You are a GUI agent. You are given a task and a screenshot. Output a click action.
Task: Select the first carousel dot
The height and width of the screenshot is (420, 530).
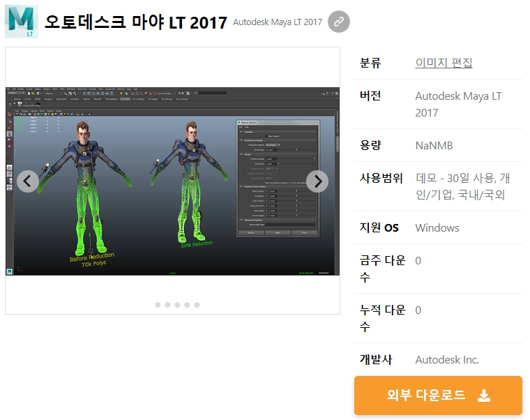158,305
